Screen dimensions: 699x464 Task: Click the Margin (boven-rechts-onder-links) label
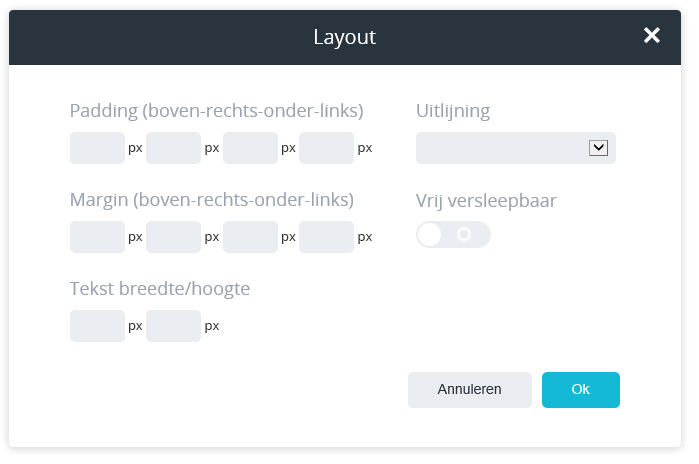pyautogui.click(x=211, y=200)
